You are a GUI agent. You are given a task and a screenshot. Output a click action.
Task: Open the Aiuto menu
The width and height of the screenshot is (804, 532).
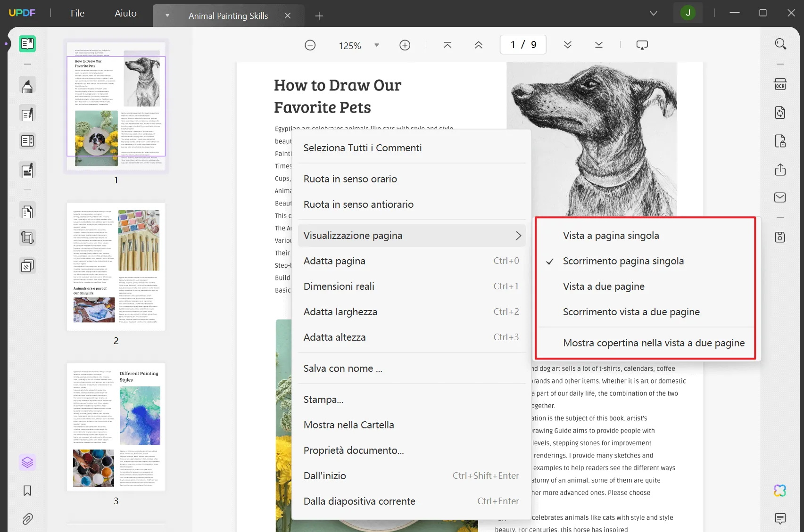125,13
